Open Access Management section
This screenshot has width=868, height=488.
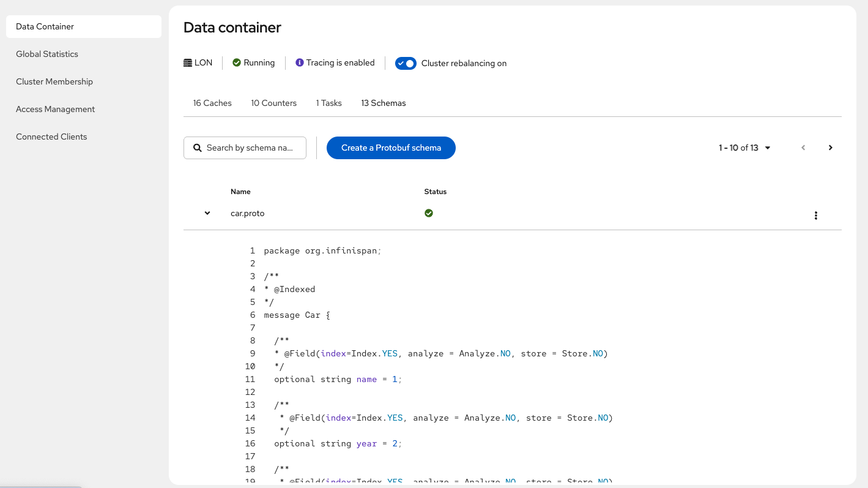pyautogui.click(x=55, y=109)
